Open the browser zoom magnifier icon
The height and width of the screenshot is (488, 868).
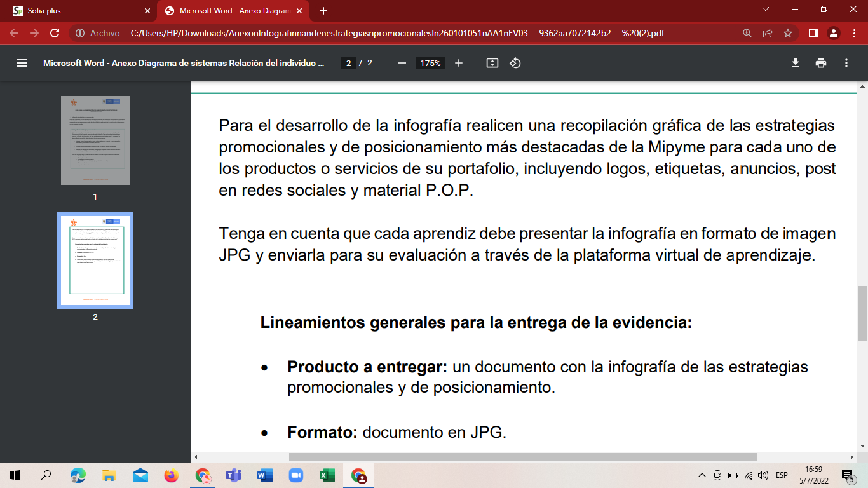[747, 33]
